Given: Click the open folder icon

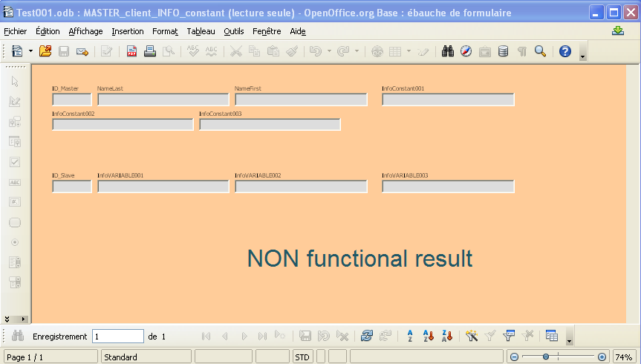Looking at the screenshot, I should tap(45, 51).
